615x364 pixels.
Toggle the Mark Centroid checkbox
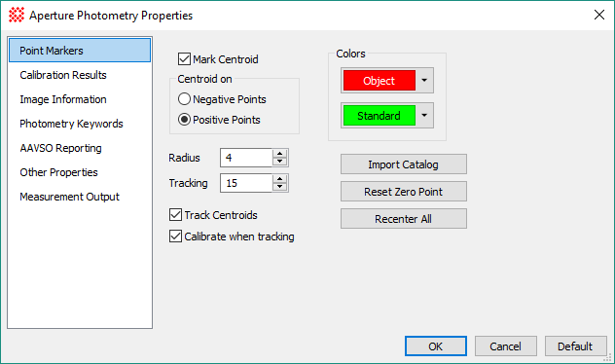184,59
